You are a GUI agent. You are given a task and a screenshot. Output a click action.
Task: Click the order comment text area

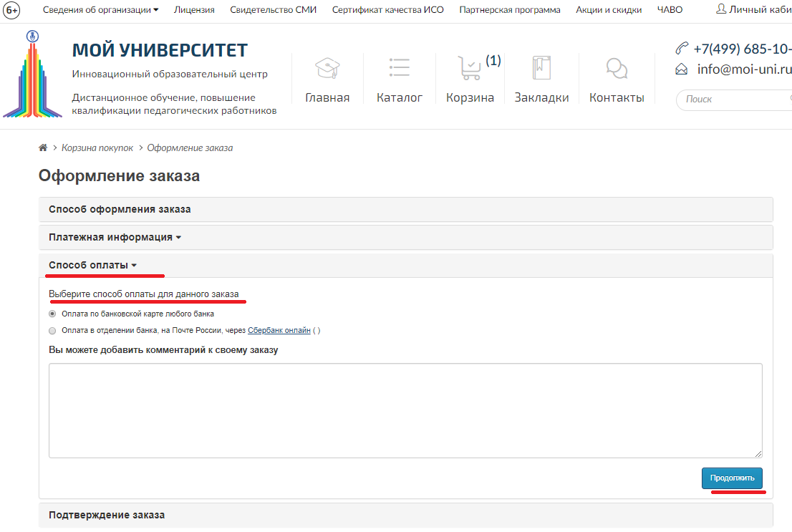[x=405, y=410]
